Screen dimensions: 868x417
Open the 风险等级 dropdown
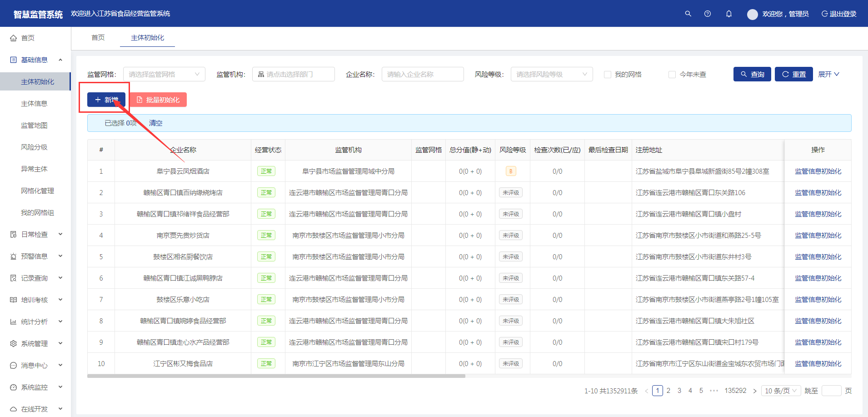pos(551,74)
